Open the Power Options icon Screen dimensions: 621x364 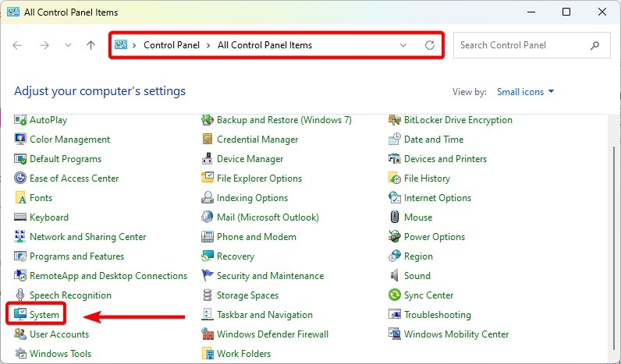[395, 236]
